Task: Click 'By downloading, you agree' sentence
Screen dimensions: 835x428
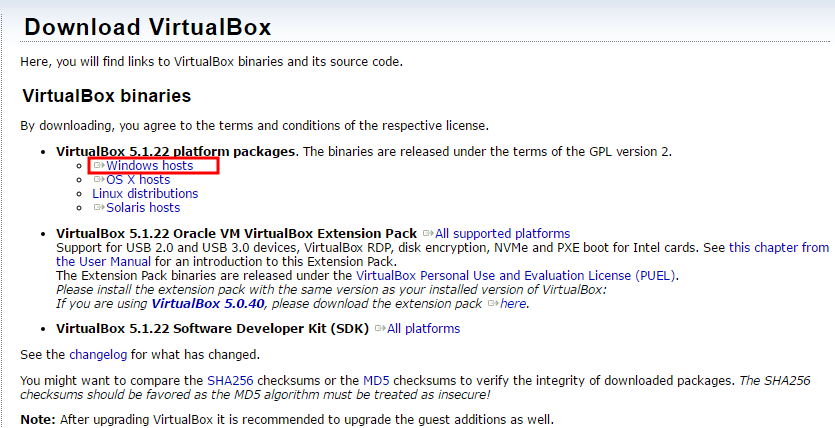Action: [255, 126]
